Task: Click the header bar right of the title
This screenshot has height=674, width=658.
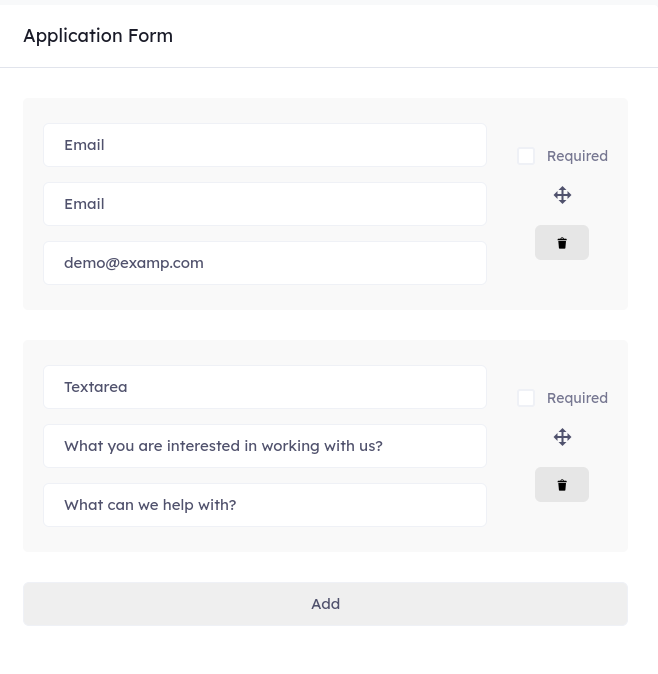Action: 420,36
